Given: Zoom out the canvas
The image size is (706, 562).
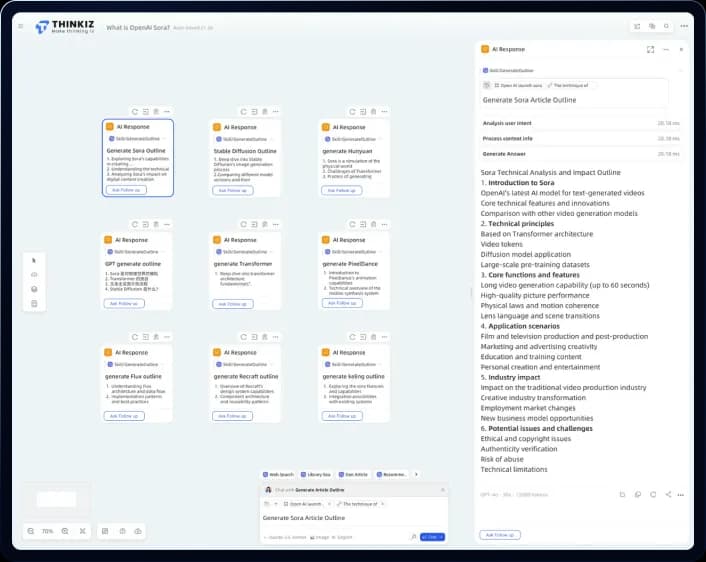Looking at the screenshot, I should (x=31, y=531).
